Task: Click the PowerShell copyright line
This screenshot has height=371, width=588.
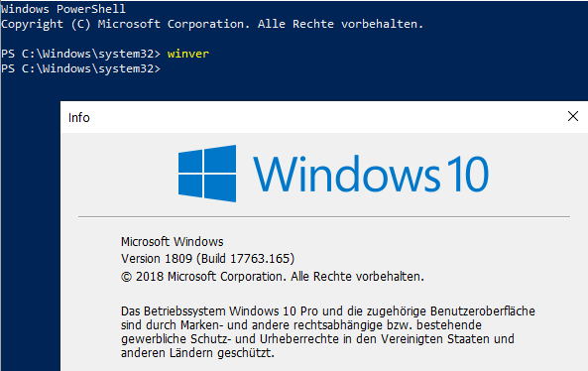Action: [212, 24]
